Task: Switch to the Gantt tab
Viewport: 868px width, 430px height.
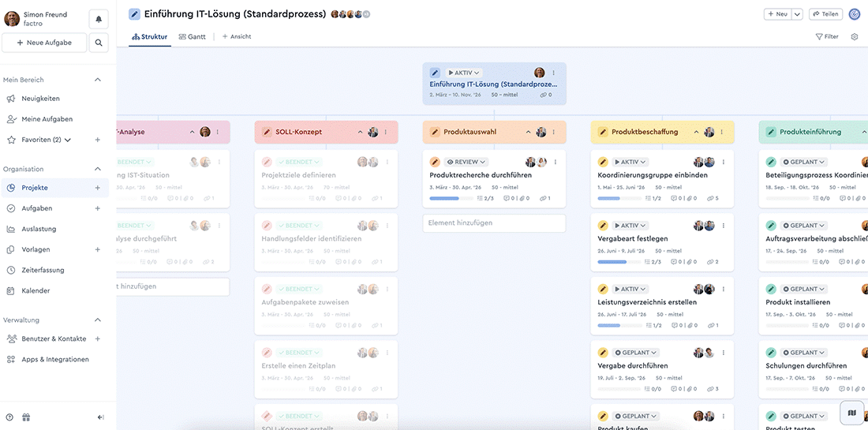Action: pyautogui.click(x=192, y=36)
